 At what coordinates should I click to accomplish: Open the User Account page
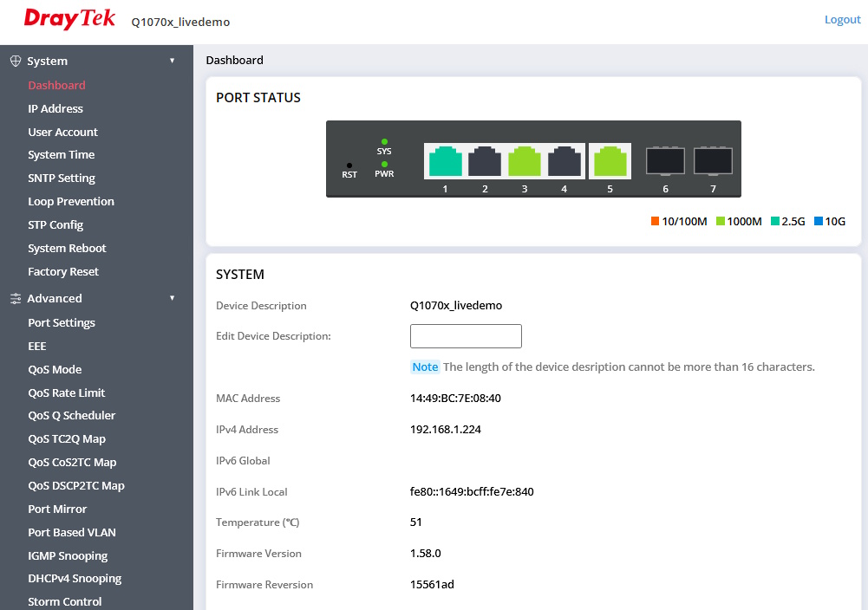(x=63, y=133)
